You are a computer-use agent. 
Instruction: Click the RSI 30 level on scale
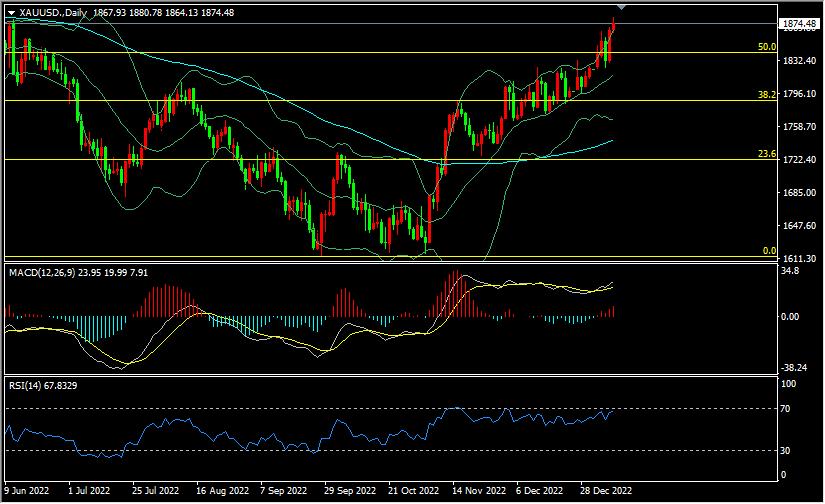pyautogui.click(x=788, y=450)
